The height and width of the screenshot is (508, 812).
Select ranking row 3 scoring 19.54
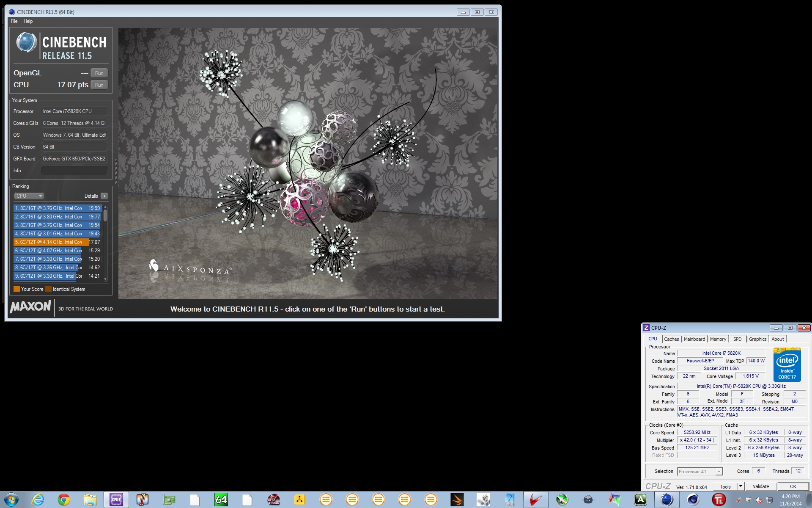point(58,225)
